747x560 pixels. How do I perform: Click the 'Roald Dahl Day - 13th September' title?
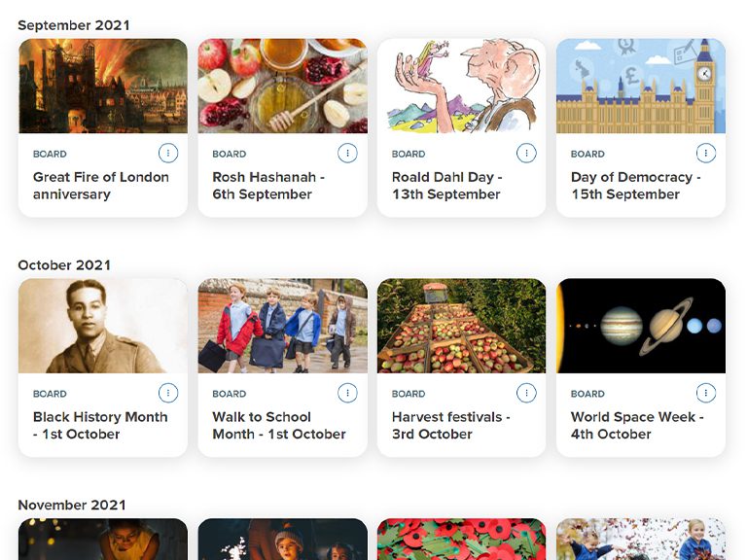446,186
